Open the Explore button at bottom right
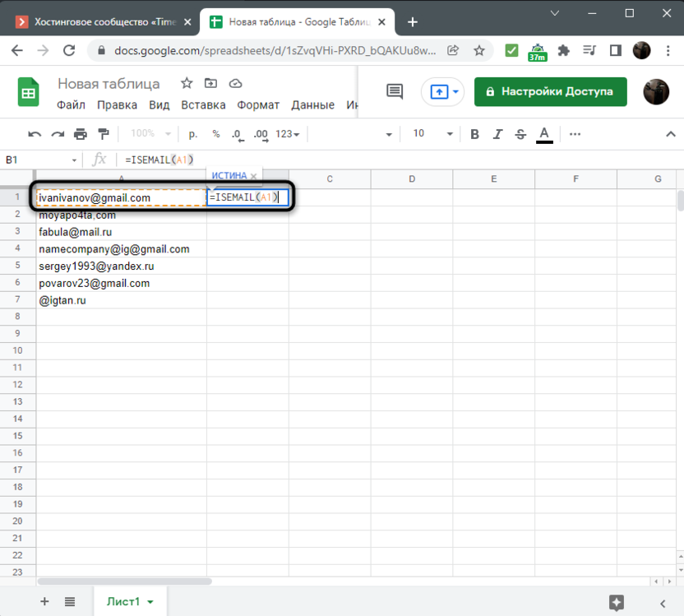 tap(616, 601)
